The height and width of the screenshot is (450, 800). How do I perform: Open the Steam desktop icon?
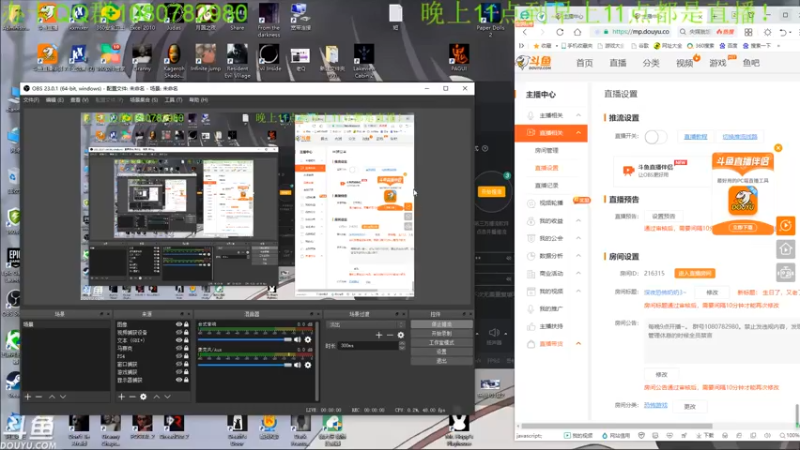13,382
